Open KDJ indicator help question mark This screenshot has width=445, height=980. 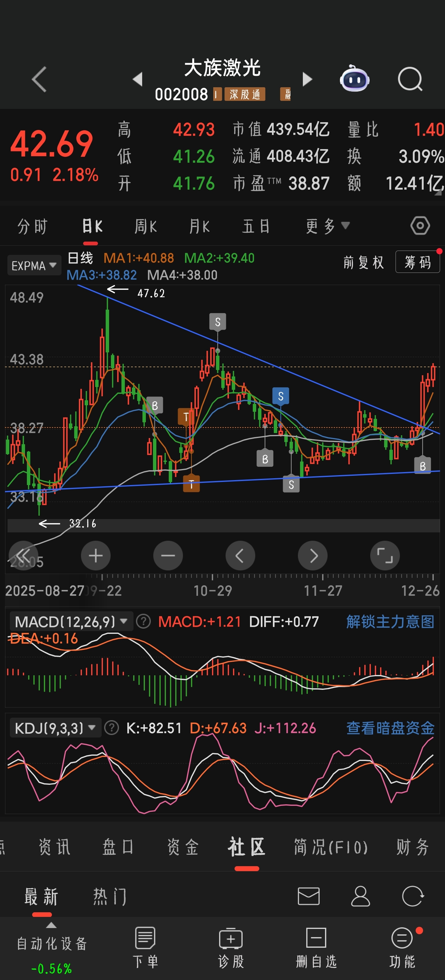point(111,728)
